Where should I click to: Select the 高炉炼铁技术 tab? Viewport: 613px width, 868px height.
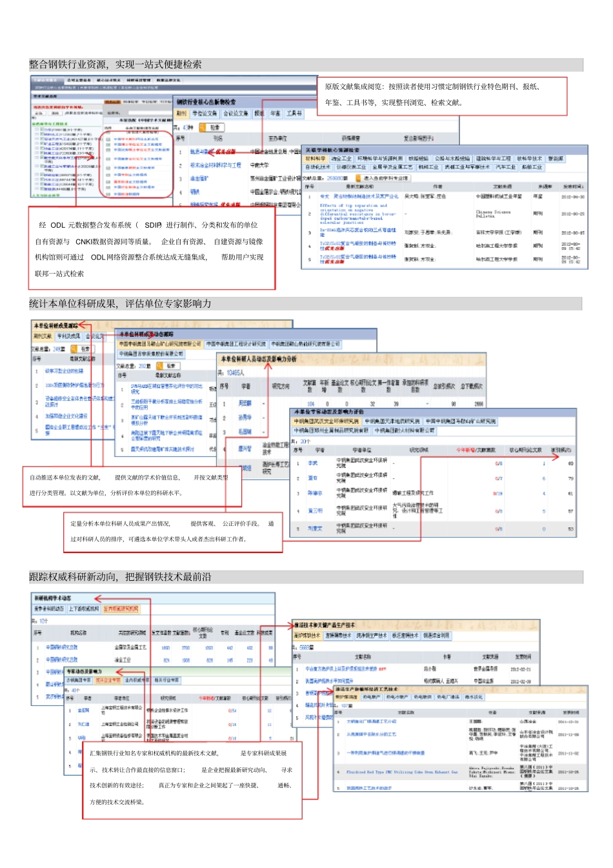(306, 636)
